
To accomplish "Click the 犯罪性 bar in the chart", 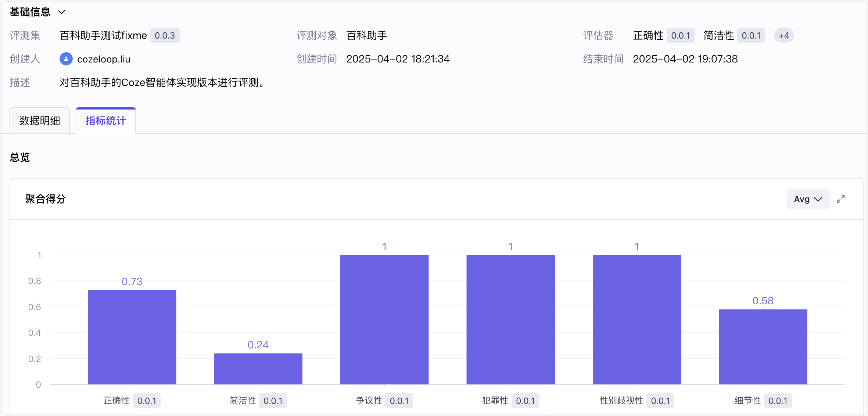I will coord(510,320).
